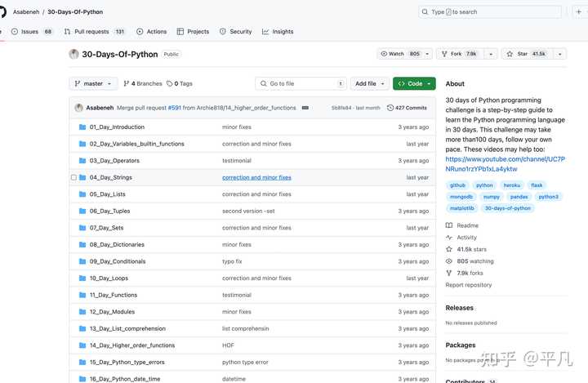The image size is (588, 383).
Task: Click folder icon for 05_Day_Lists
Action: 82,194
